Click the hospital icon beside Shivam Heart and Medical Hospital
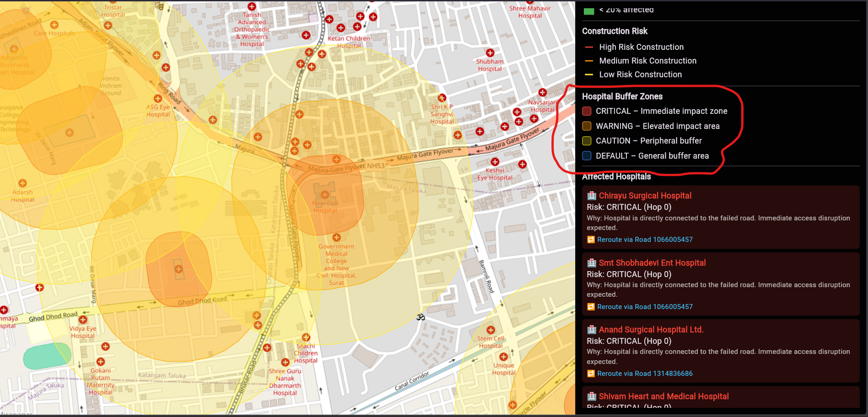This screenshot has width=868, height=417. tap(592, 396)
